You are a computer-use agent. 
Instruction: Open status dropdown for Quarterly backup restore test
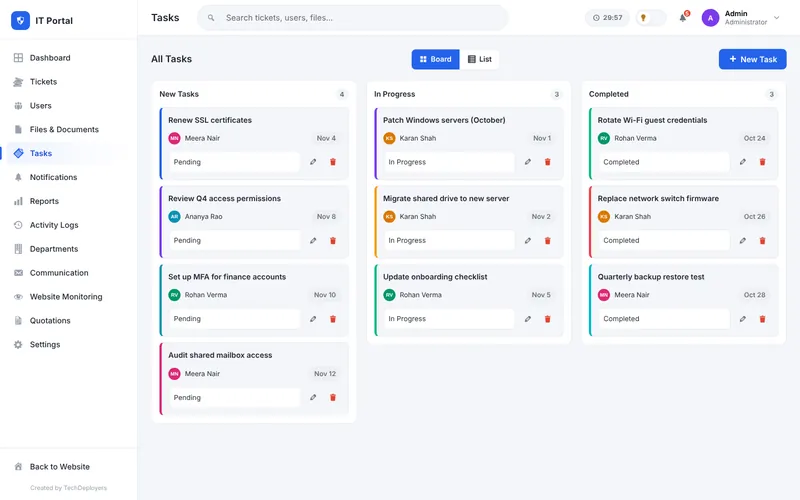point(664,319)
